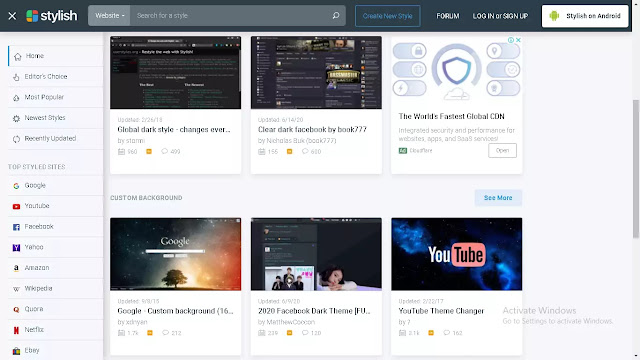
Task: Open author stormi profile
Action: tap(135, 141)
